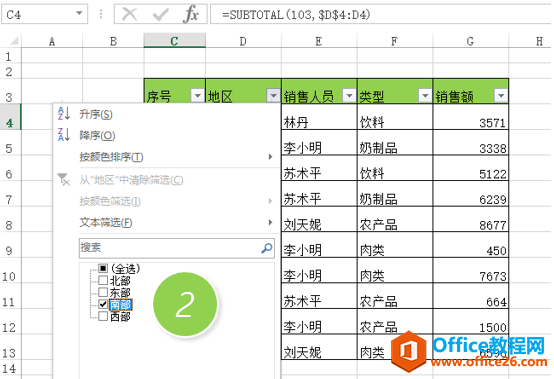Open the Name Box dropdown arrow
The height and width of the screenshot is (379, 554).
point(79,13)
